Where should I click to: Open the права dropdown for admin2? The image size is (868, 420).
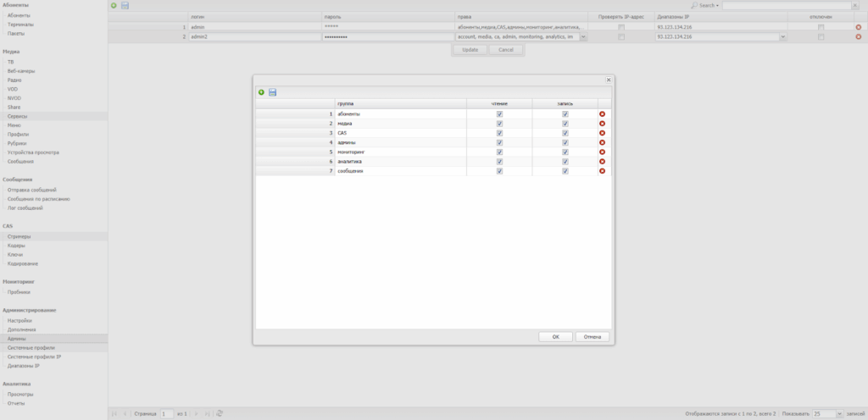pos(583,37)
